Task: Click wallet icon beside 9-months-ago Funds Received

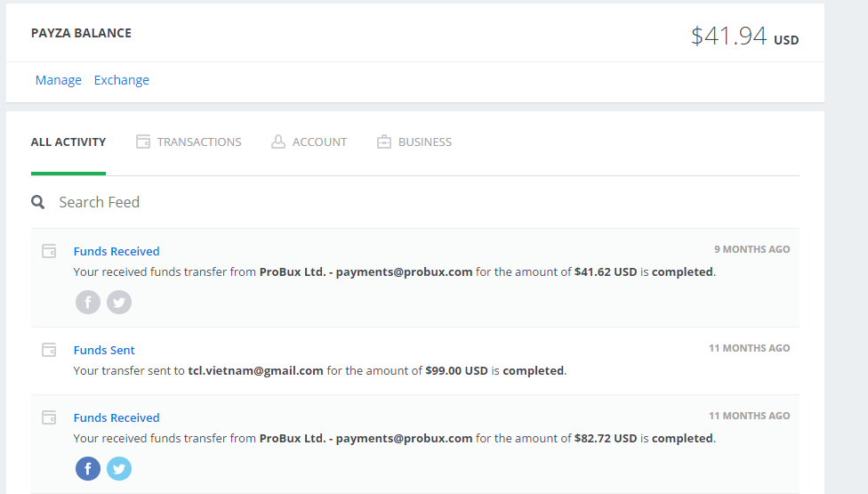Action: pyautogui.click(x=50, y=251)
